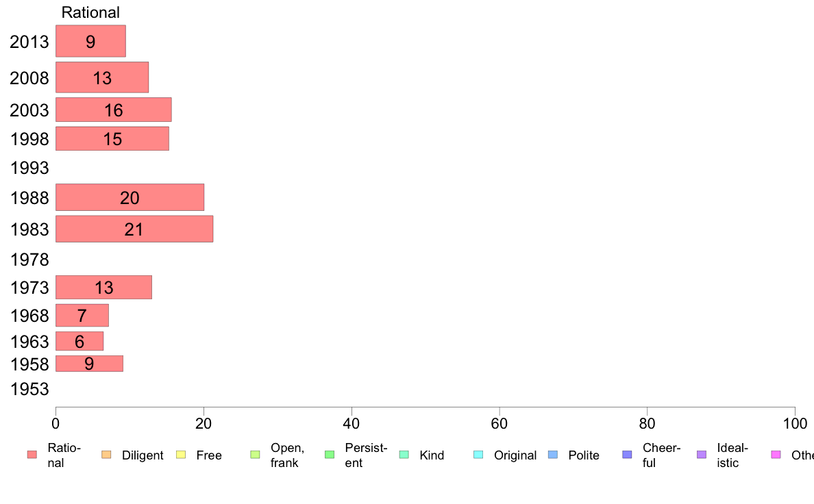The image size is (814, 504).
Task: Select the 2003 bar showing 16
Action: tap(114, 110)
